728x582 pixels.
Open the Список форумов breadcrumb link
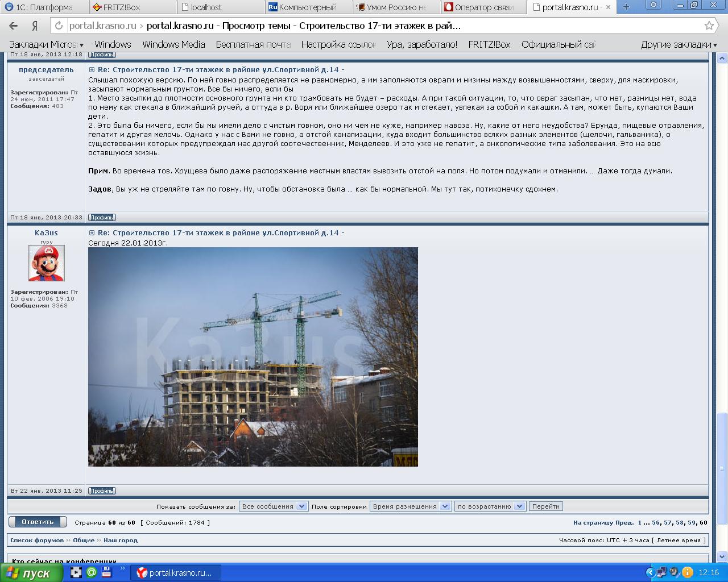click(37, 541)
